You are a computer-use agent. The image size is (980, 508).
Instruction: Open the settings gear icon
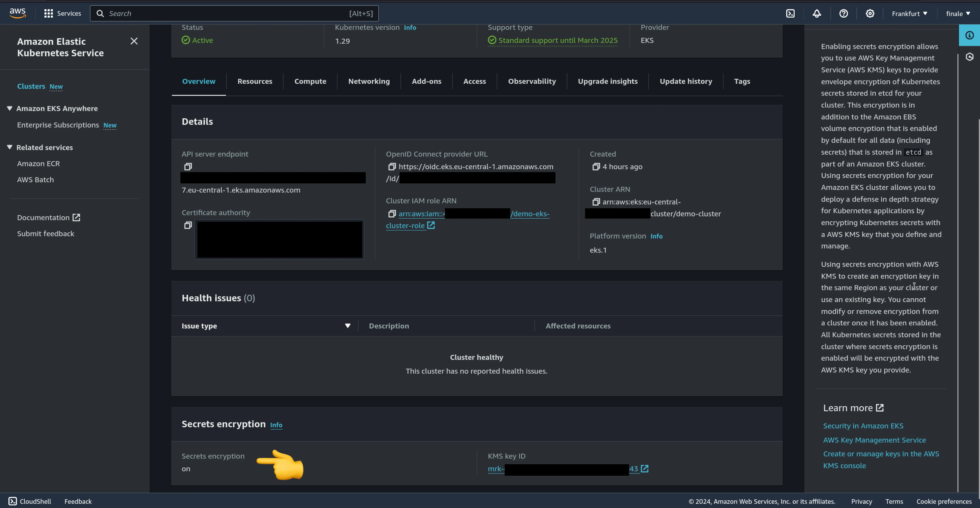870,14
